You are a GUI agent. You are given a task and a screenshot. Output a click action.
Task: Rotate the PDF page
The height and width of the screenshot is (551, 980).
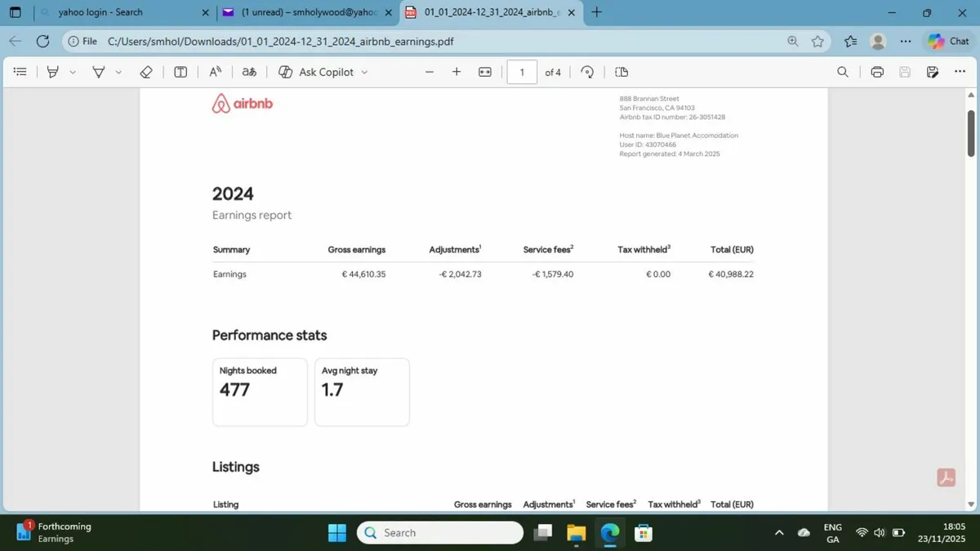[587, 72]
